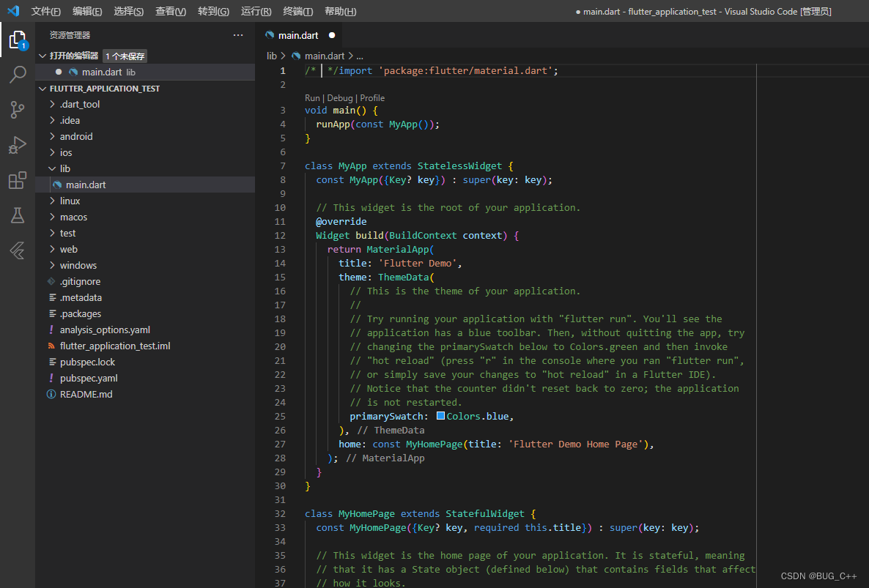Select main.dart in Open Editors list
The height and width of the screenshot is (588, 869).
coord(145,72)
